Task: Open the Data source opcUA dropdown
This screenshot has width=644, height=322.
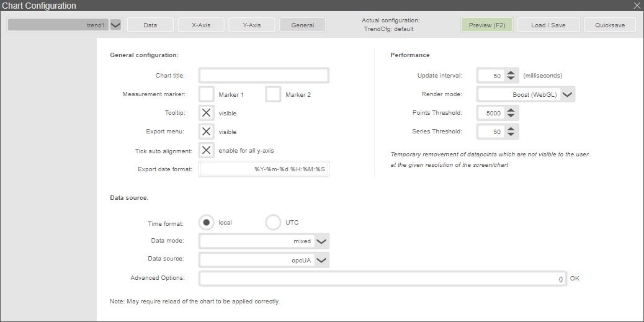Action: tap(321, 261)
